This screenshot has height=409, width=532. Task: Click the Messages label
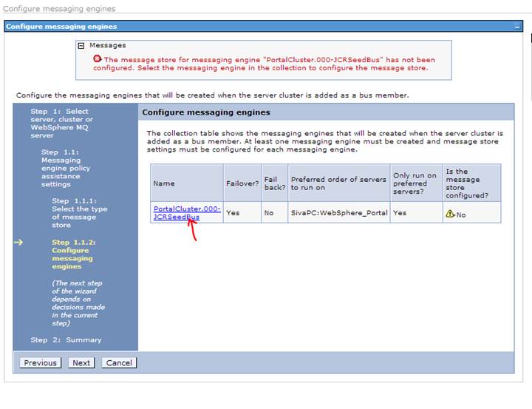pos(108,45)
